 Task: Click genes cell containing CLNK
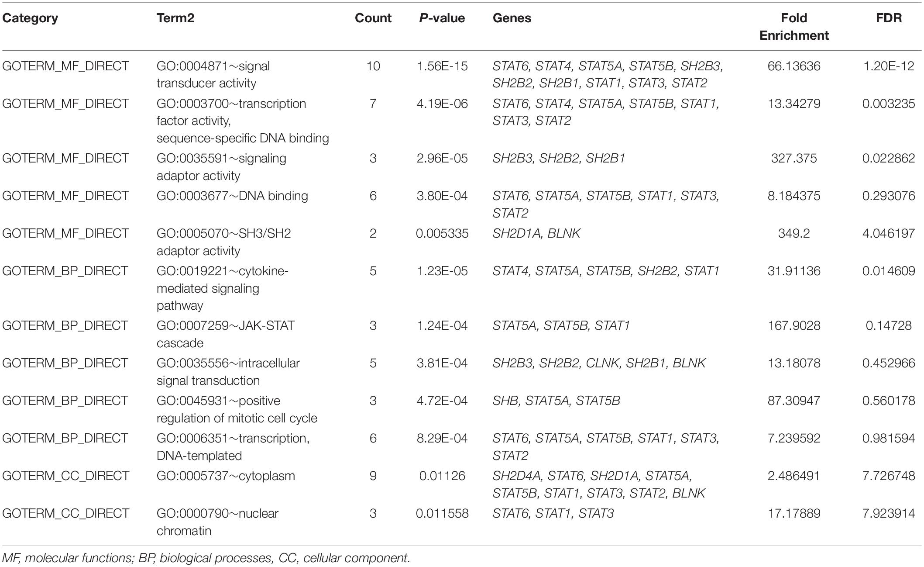click(599, 363)
